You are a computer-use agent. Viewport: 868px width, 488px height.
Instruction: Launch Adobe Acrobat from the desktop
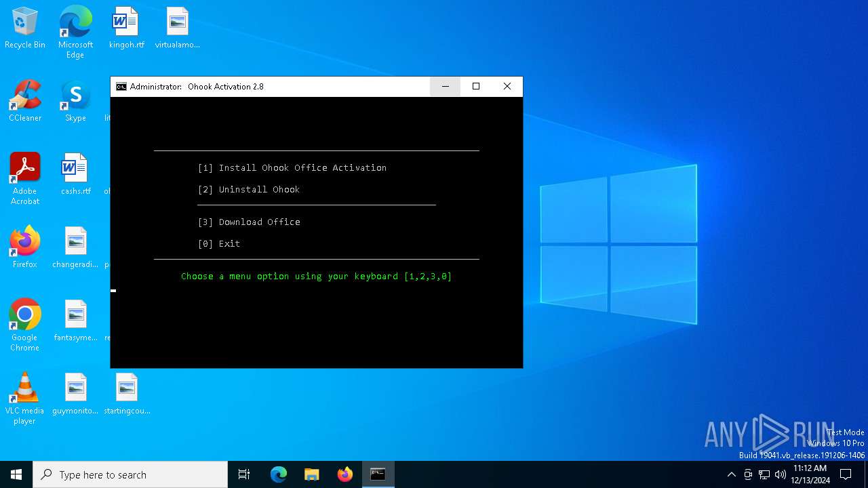[x=25, y=179]
